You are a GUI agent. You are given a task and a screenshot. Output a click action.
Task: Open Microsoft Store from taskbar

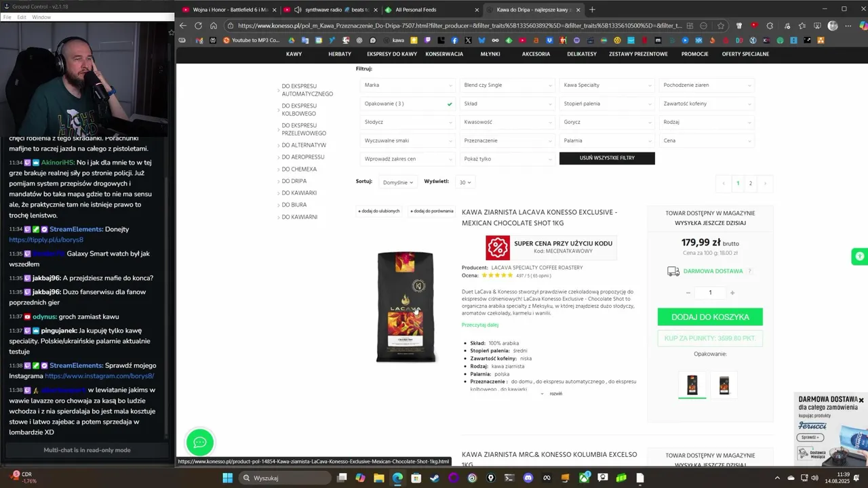[x=416, y=478]
